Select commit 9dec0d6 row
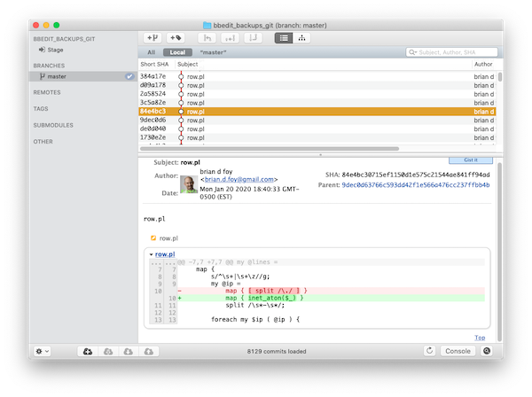Viewport: 532px width, 397px height. [317, 120]
